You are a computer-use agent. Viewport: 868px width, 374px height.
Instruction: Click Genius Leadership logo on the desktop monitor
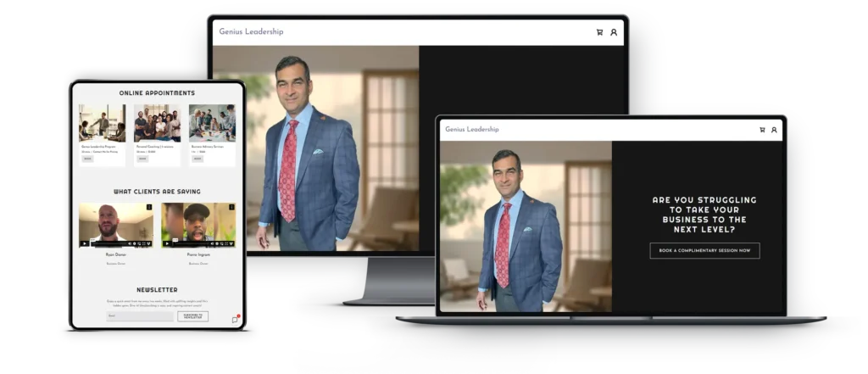coord(251,32)
